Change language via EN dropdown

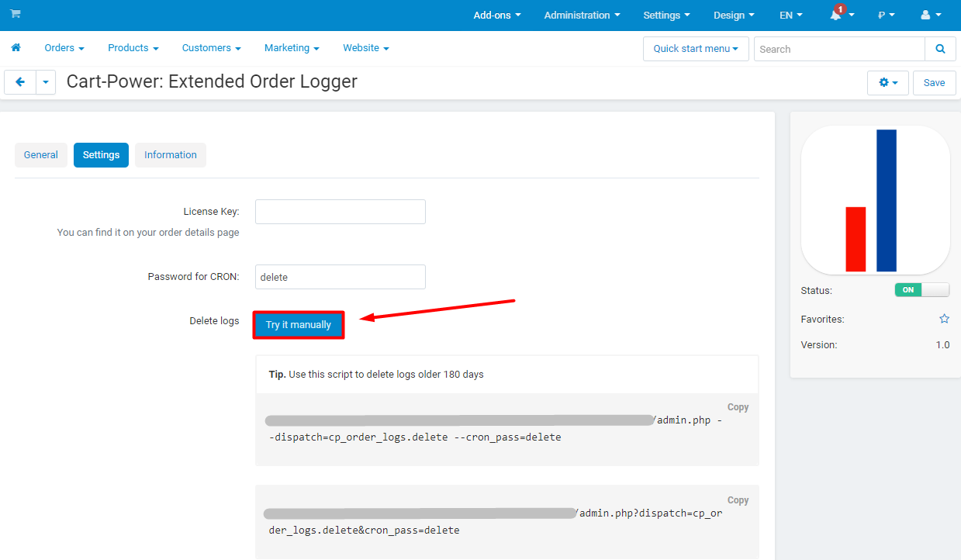tap(791, 16)
